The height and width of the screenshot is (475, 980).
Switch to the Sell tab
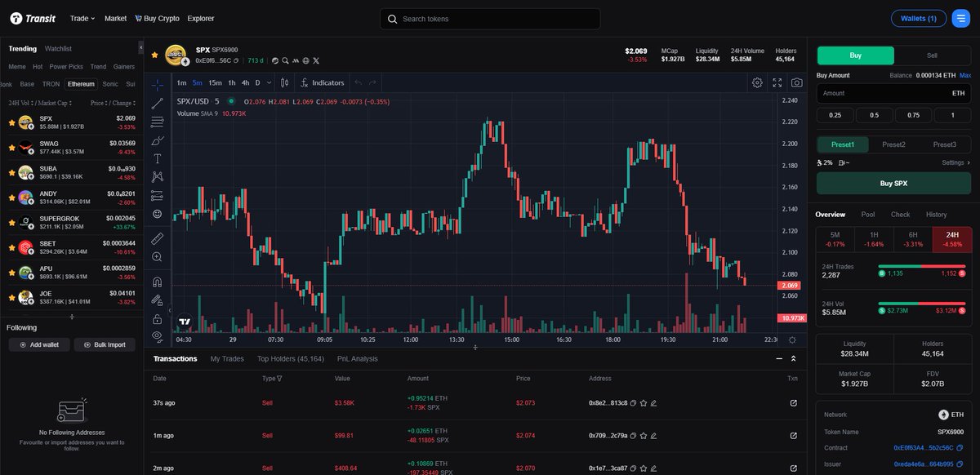click(x=933, y=55)
